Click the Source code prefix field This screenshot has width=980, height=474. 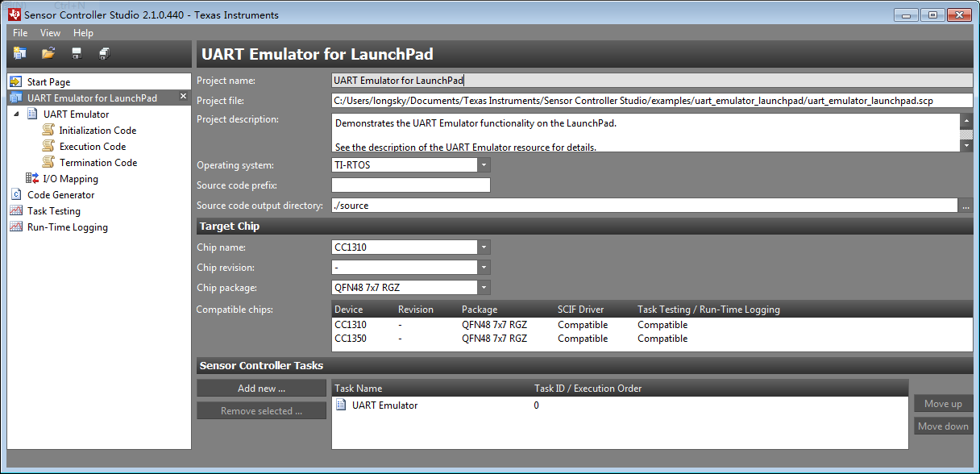pos(411,185)
